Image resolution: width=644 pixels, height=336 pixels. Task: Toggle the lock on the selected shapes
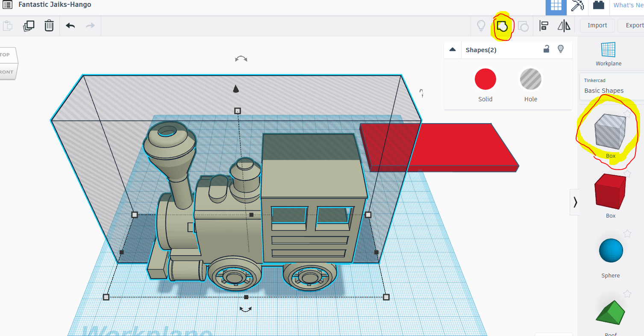(546, 49)
